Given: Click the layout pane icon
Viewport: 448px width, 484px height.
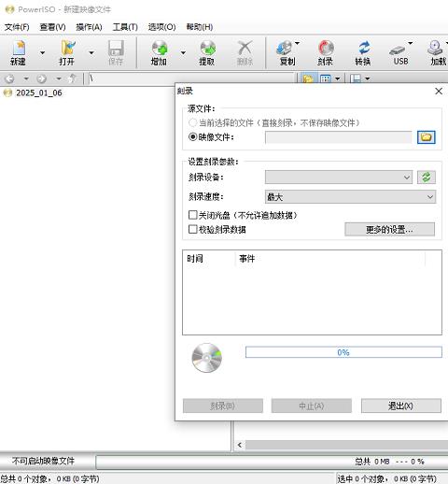Looking at the screenshot, I should point(356,78).
